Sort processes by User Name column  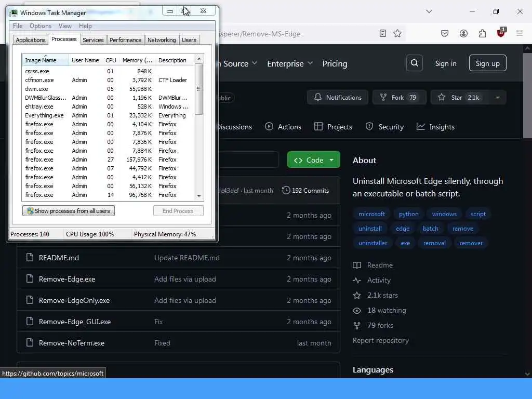click(x=86, y=60)
